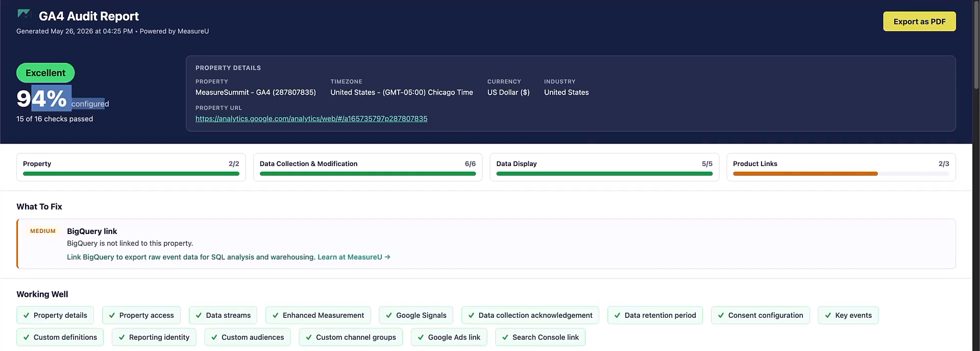The height and width of the screenshot is (351, 980).
Task: Click the '94%' configured score
Action: click(42, 99)
